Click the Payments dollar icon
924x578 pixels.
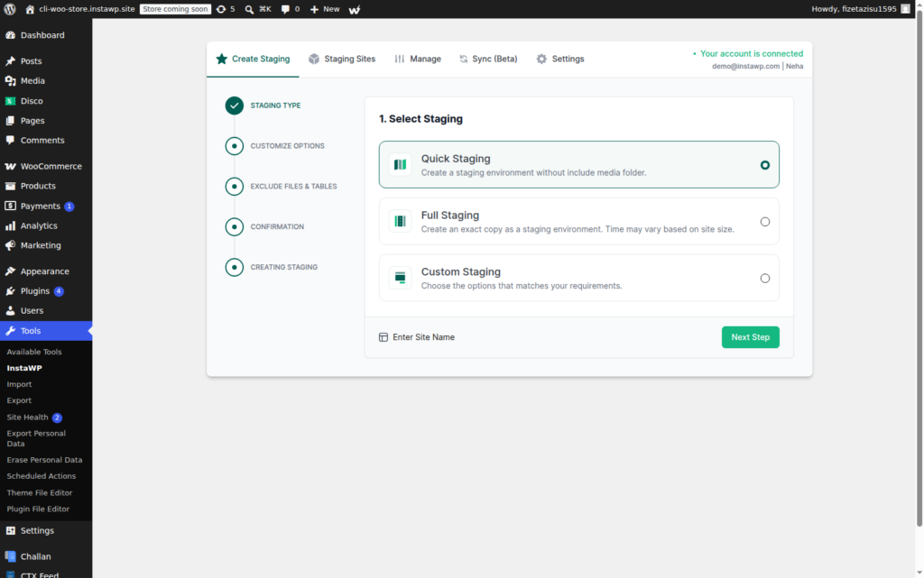click(x=10, y=206)
